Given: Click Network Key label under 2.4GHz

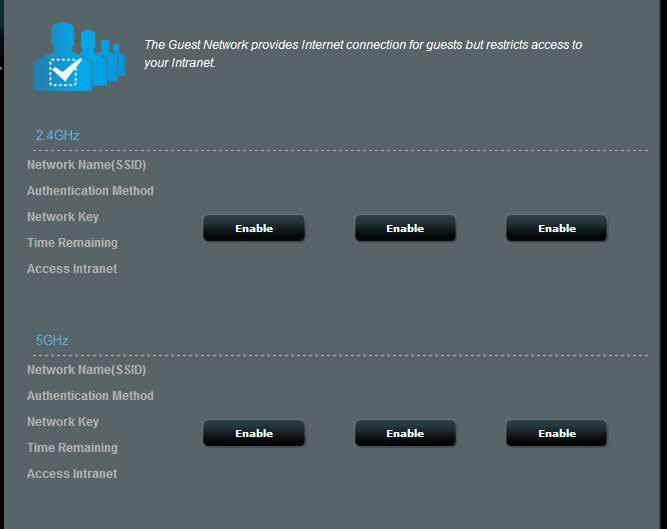Looking at the screenshot, I should [63, 217].
